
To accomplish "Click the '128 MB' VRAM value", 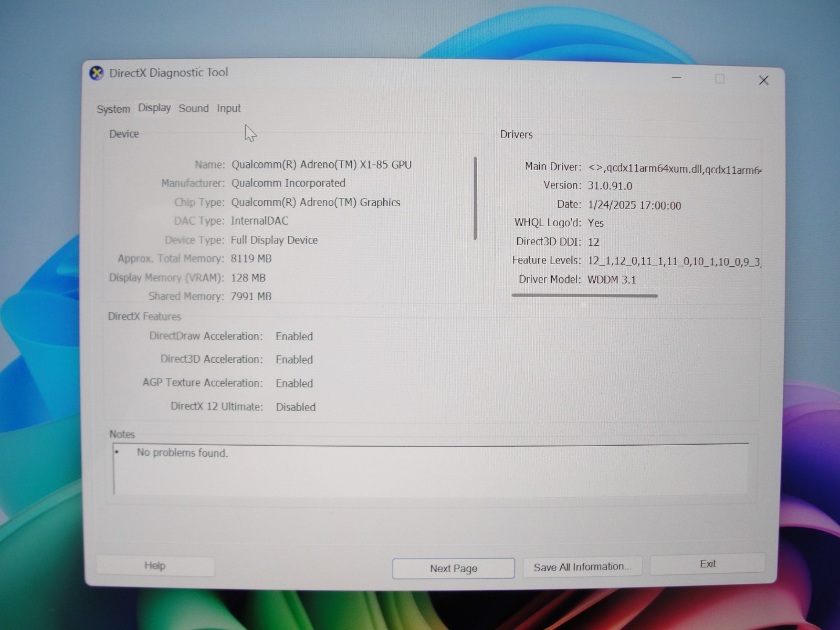I will click(x=248, y=278).
